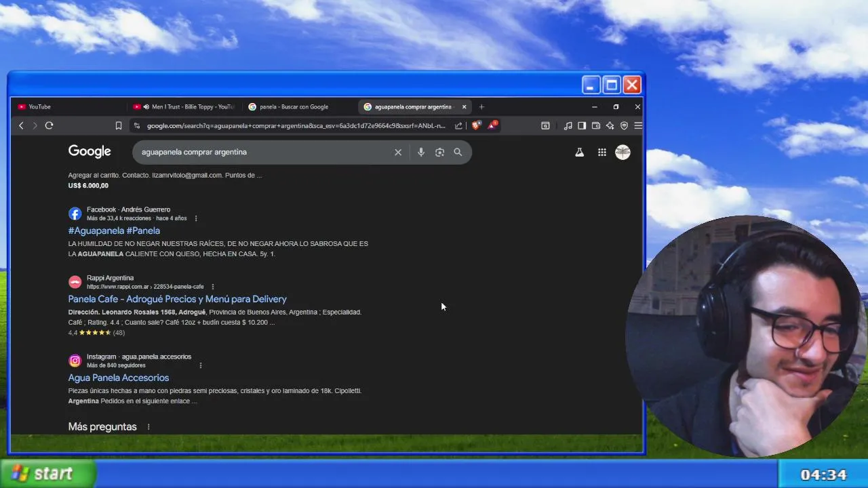Open media control music note icon

tap(568, 125)
